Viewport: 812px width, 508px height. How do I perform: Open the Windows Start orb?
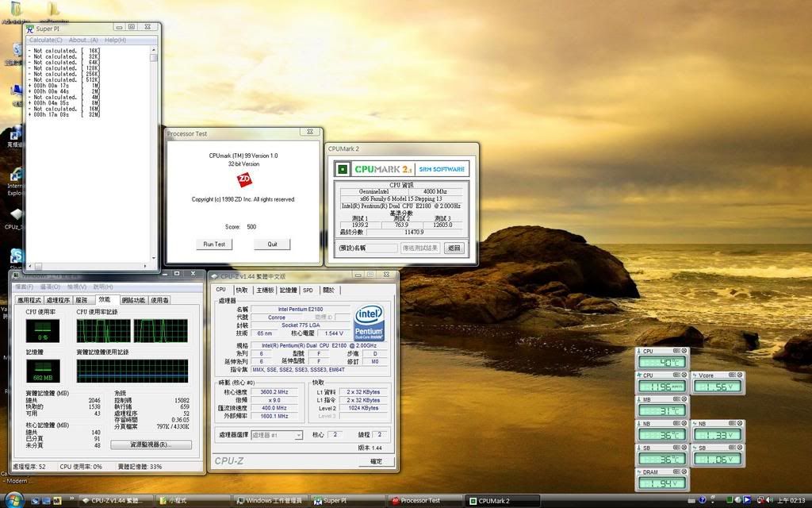coord(14,500)
